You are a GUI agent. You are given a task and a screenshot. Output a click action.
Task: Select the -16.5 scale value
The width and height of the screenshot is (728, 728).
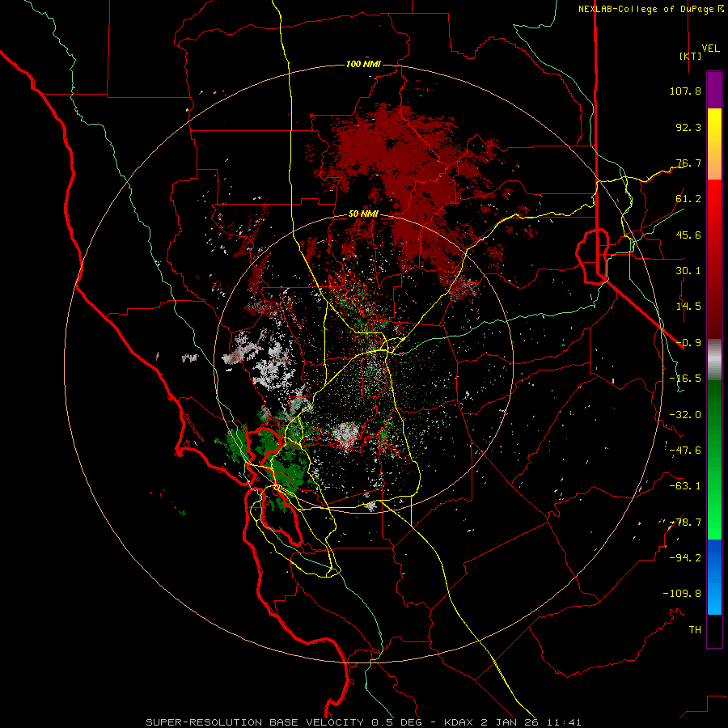point(685,379)
